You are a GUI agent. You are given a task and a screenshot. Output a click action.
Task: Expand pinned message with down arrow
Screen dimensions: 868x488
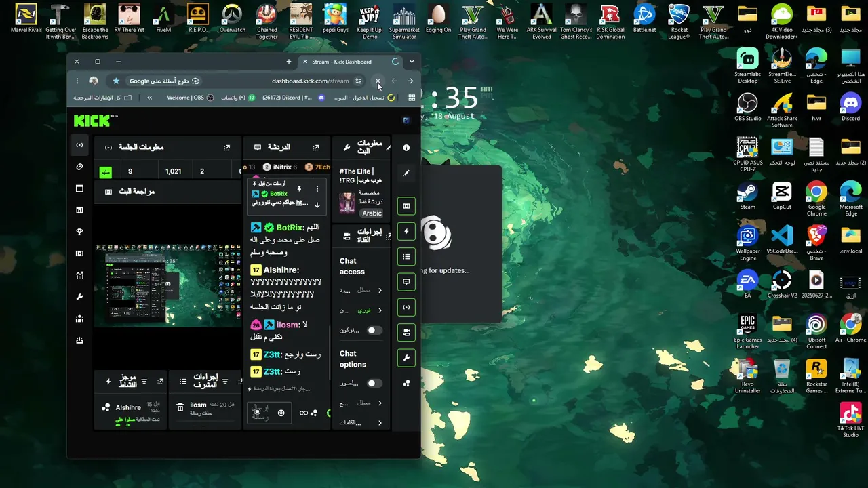[x=317, y=205]
